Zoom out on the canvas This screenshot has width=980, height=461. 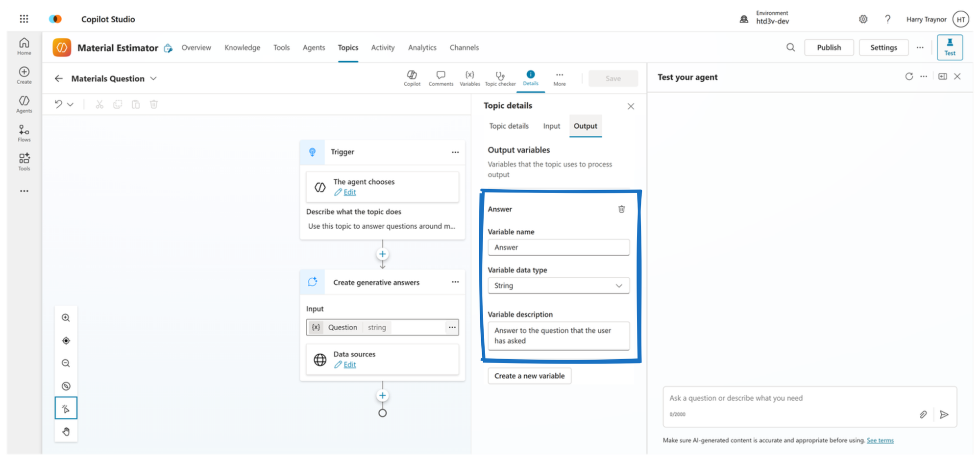click(66, 363)
